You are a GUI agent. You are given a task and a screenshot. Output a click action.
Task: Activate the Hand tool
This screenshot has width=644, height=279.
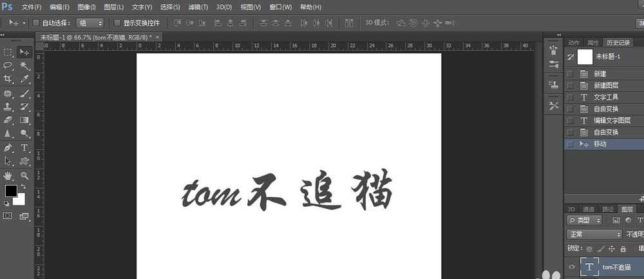pos(8,175)
